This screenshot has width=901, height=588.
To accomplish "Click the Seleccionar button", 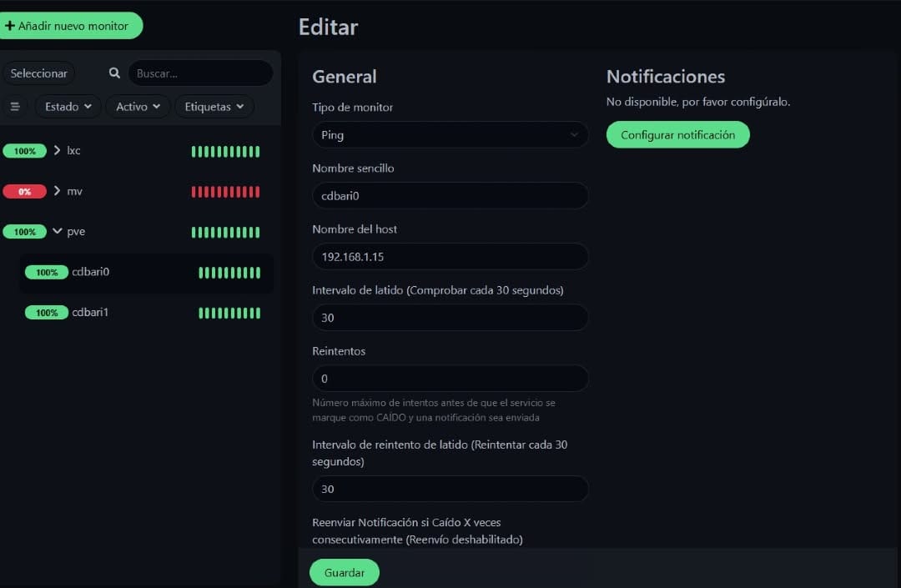I will tap(38, 73).
